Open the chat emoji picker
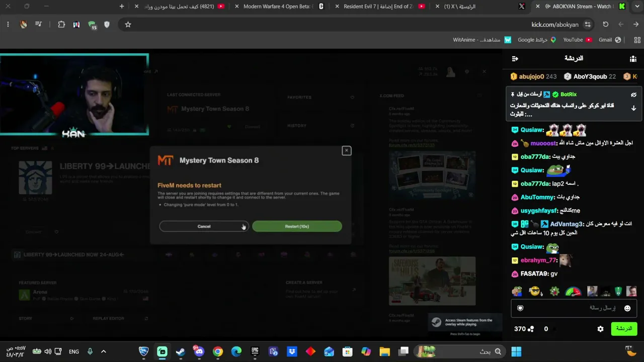 [627, 308]
